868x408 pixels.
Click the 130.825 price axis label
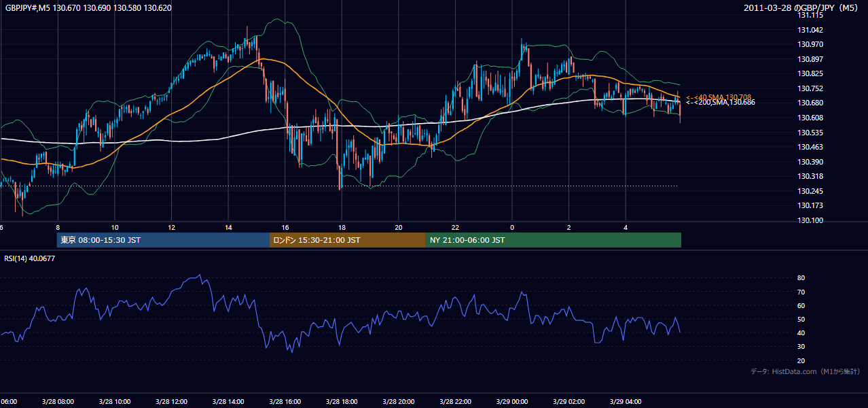[x=810, y=73]
